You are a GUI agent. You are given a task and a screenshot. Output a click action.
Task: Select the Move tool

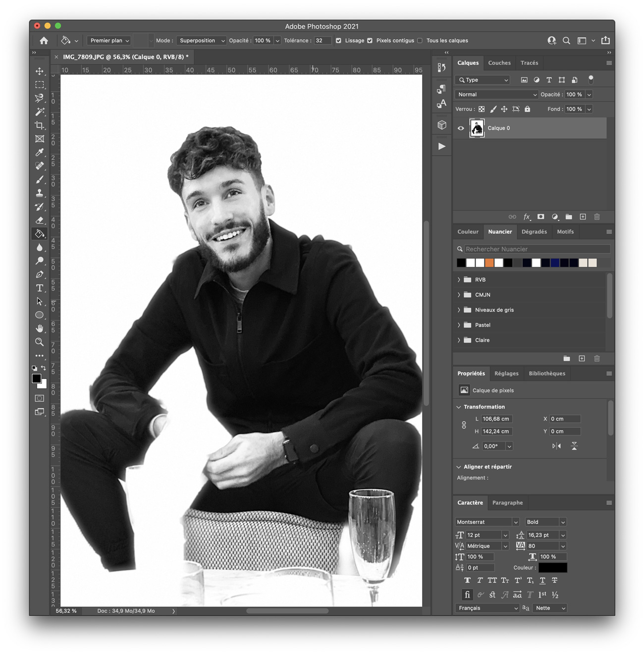point(40,71)
